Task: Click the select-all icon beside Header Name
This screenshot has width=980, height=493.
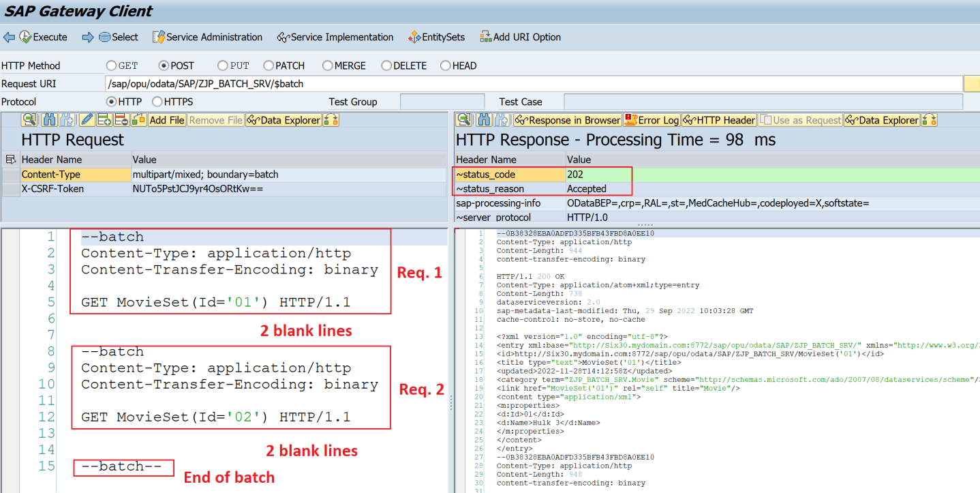Action: (10, 160)
